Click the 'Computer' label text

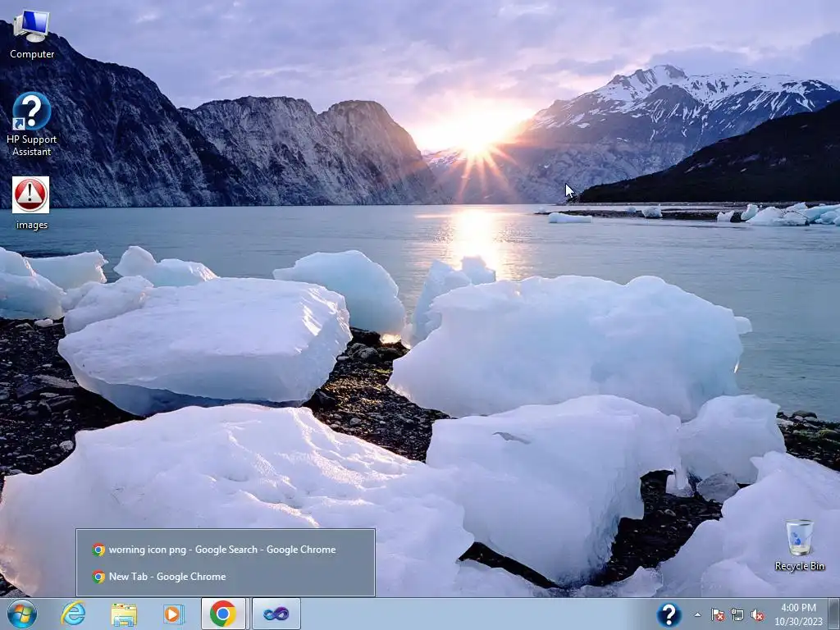point(32,54)
